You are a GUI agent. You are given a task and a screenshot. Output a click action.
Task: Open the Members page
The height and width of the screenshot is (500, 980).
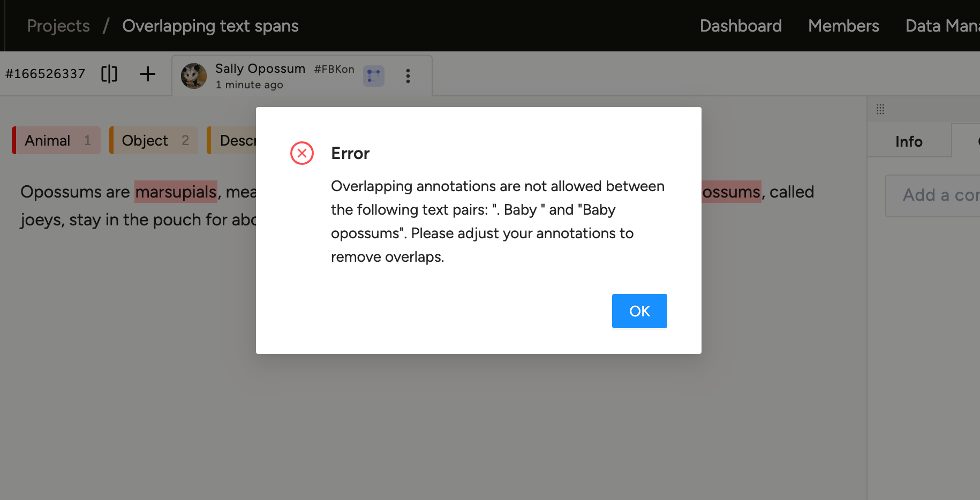pos(843,26)
